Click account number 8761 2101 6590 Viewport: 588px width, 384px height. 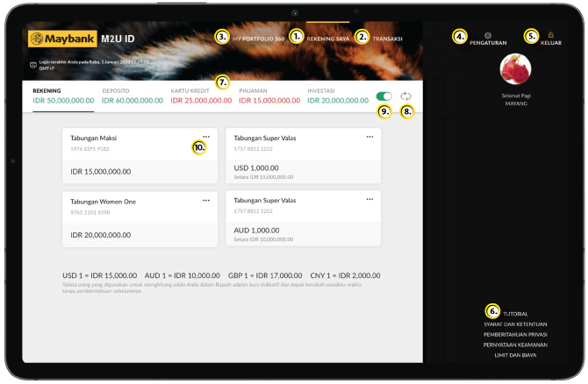(x=90, y=212)
